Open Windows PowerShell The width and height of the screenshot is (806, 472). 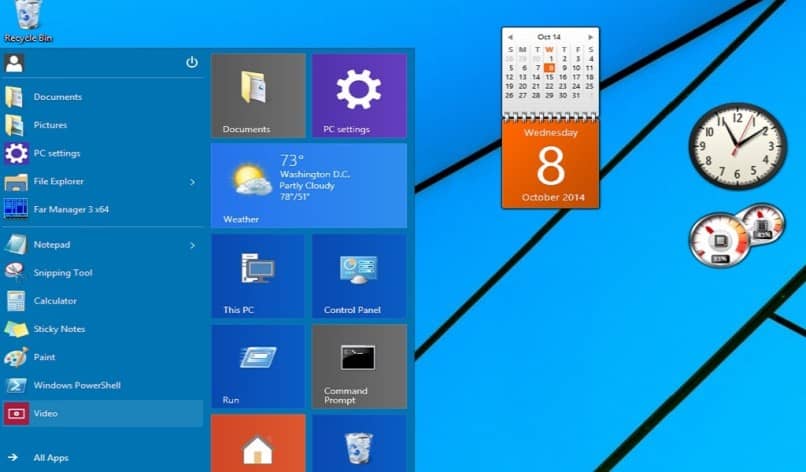pyautogui.click(x=103, y=385)
